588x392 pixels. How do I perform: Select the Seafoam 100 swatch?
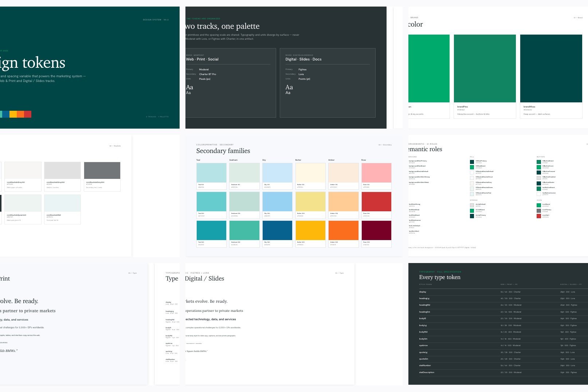[244, 173]
